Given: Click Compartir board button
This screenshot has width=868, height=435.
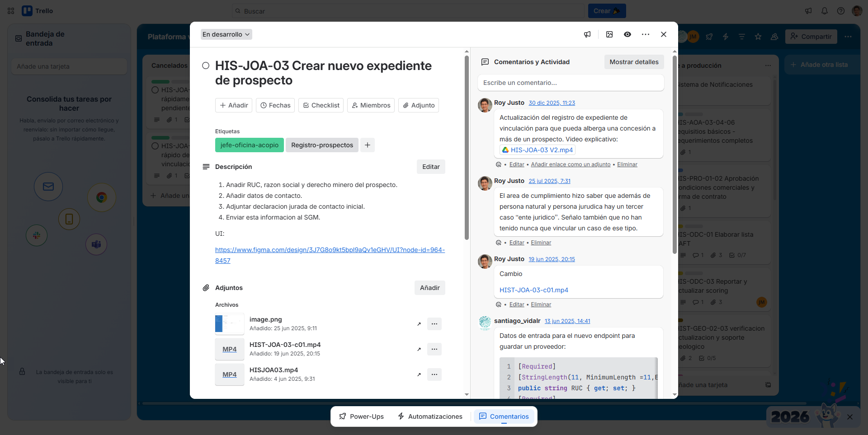Looking at the screenshot, I should point(811,37).
